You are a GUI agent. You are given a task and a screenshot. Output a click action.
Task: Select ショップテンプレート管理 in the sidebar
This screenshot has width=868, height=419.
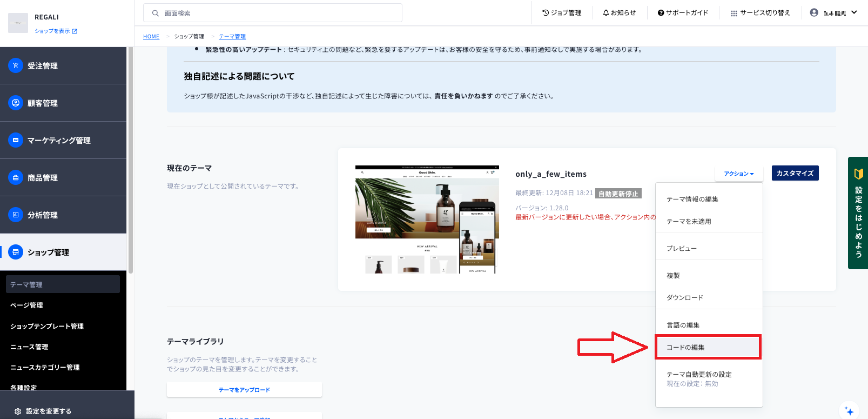47,327
